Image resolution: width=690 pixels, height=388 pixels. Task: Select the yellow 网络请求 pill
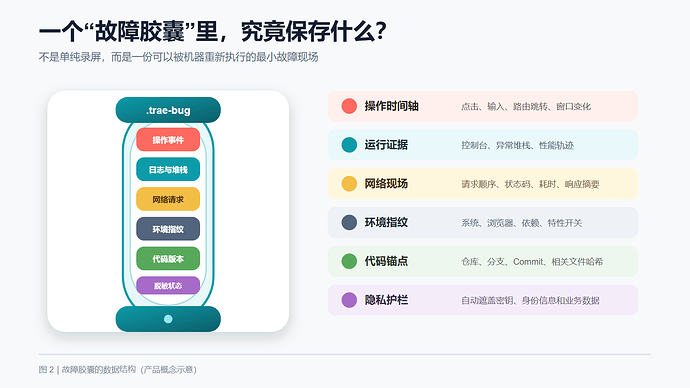168,199
